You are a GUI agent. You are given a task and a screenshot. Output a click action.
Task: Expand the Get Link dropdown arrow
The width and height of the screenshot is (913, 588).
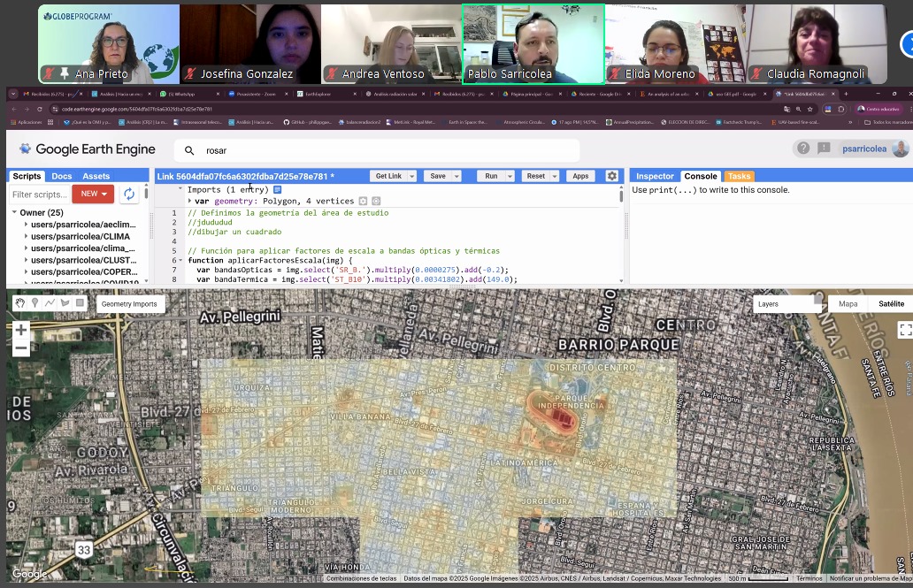(x=411, y=176)
